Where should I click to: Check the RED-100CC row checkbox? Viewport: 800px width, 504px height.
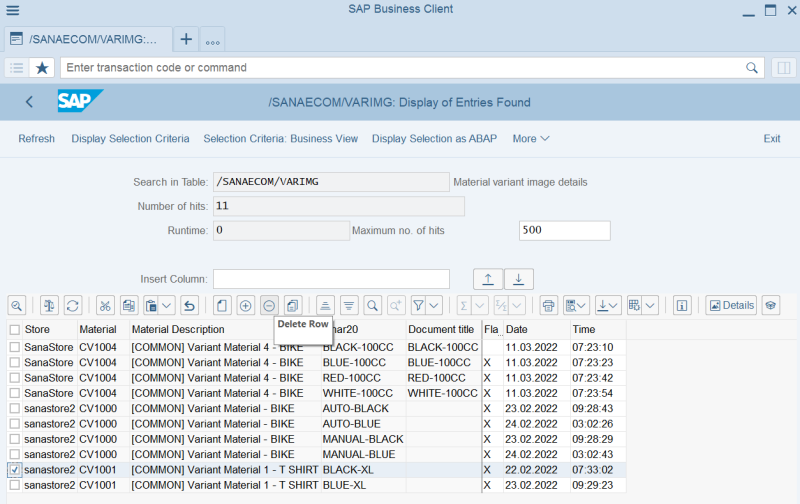pos(15,377)
